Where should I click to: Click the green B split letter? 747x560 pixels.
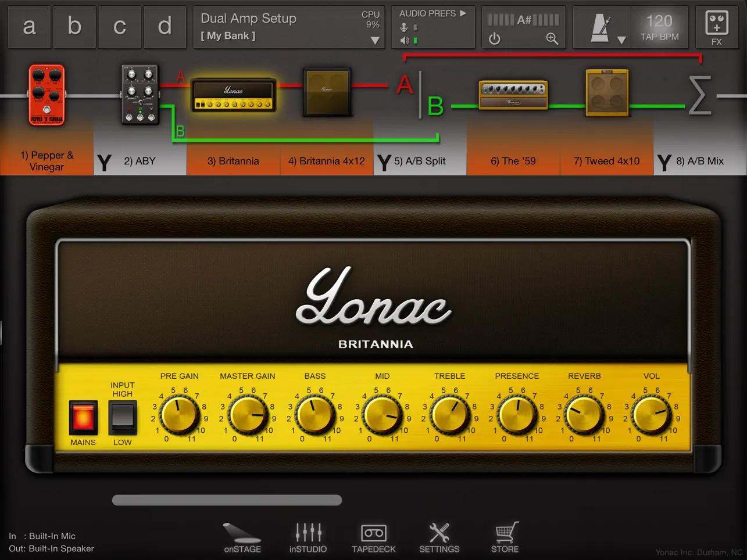(x=435, y=107)
